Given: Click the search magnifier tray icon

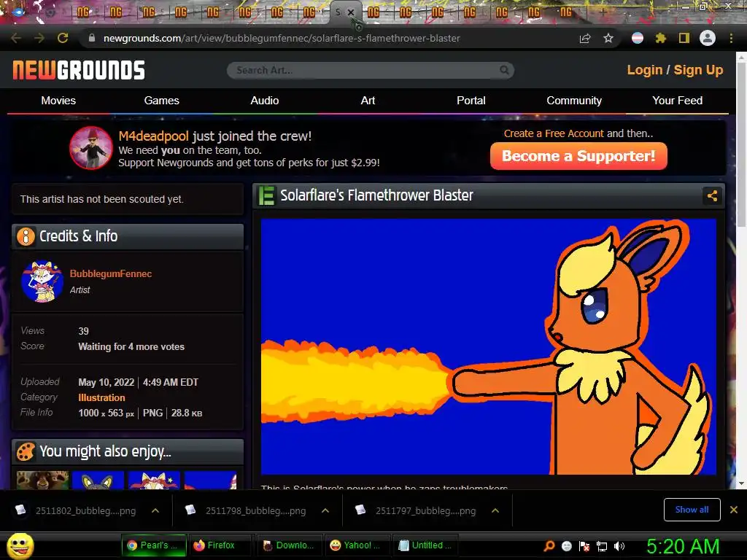Looking at the screenshot, I should click(x=549, y=545).
